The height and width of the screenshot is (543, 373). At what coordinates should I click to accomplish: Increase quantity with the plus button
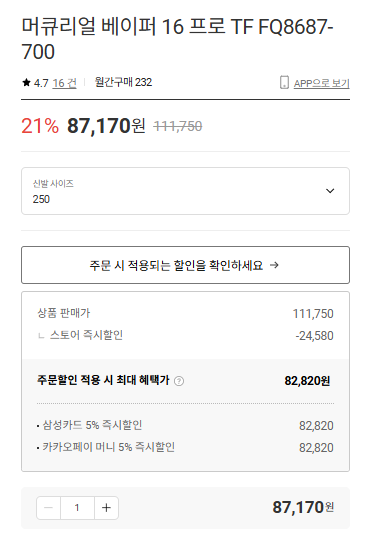coord(106,508)
